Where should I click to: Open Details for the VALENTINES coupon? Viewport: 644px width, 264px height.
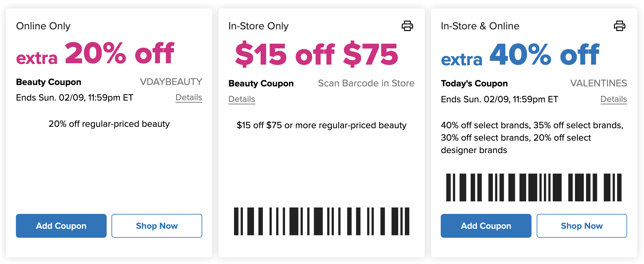click(614, 99)
